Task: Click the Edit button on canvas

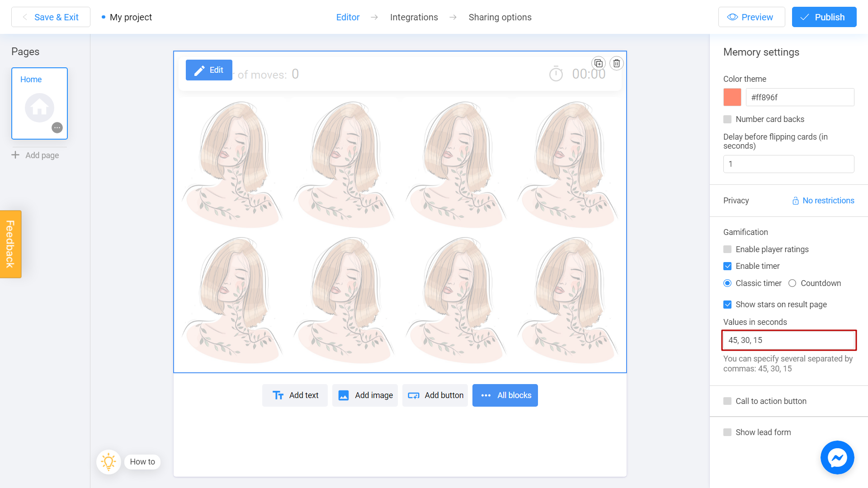Action: pos(209,70)
